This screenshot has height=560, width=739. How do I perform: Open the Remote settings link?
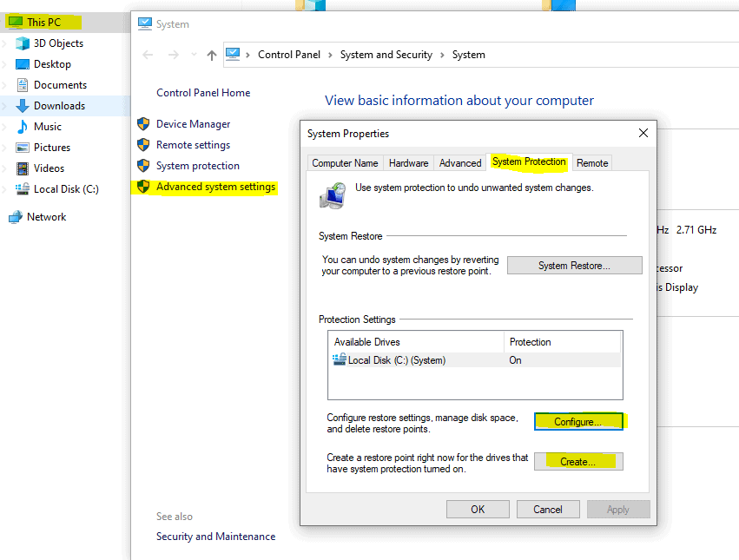(x=194, y=145)
